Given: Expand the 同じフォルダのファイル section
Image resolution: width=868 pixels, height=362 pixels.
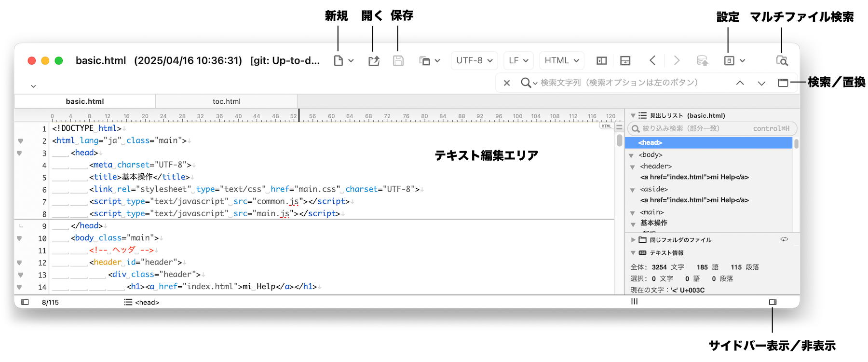Looking at the screenshot, I should pyautogui.click(x=633, y=240).
